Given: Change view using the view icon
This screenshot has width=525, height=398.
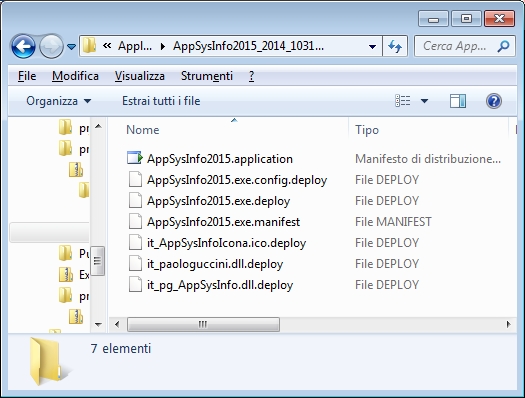Looking at the screenshot, I should pyautogui.click(x=402, y=101).
